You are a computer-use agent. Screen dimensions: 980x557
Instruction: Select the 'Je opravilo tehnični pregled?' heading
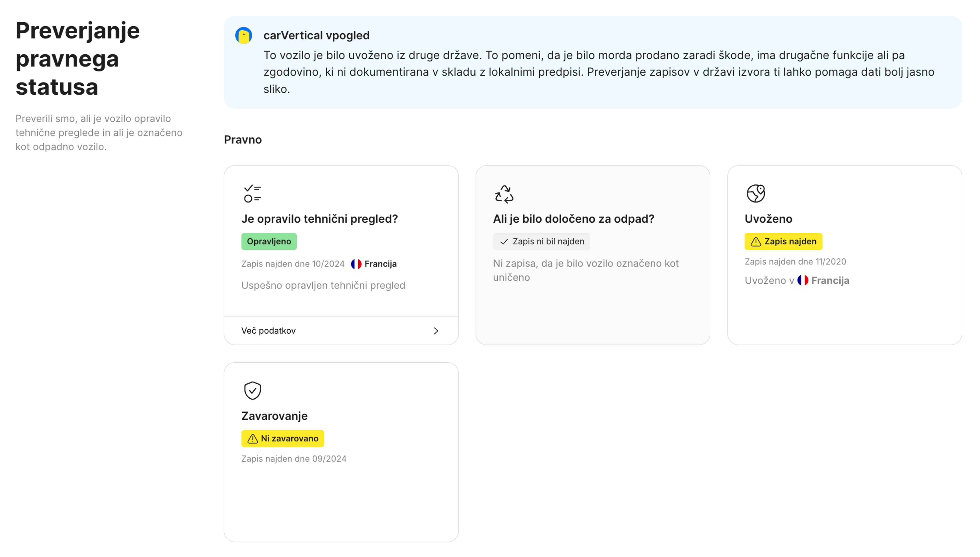[x=319, y=219]
